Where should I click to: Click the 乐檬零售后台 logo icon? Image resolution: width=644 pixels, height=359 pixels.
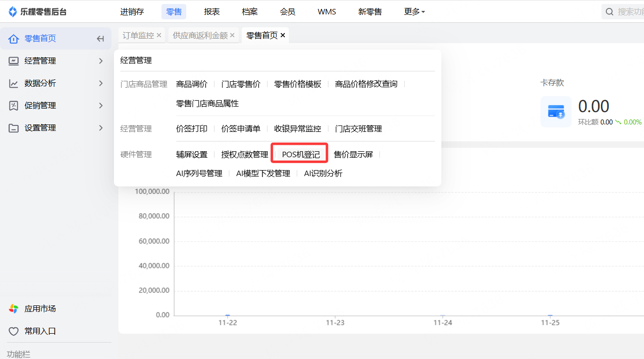(13, 12)
